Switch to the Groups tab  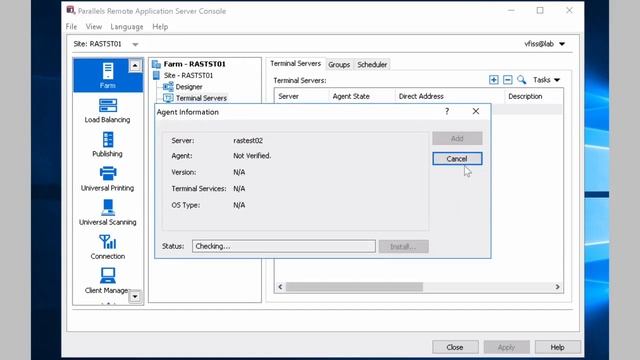click(339, 64)
